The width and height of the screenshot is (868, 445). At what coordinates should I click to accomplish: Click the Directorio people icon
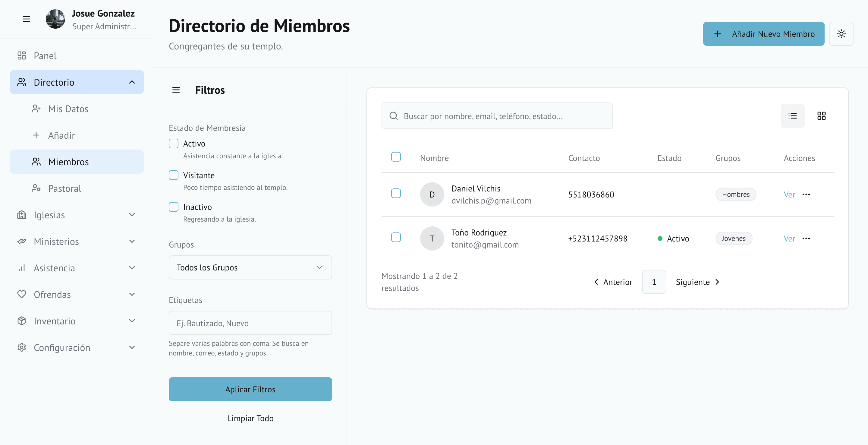(x=22, y=82)
